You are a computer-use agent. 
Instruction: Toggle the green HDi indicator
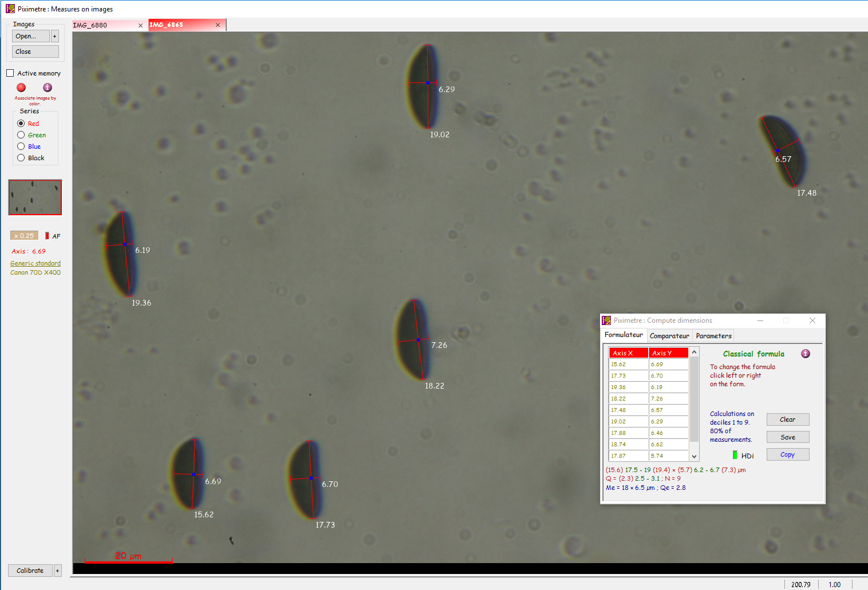tap(735, 456)
